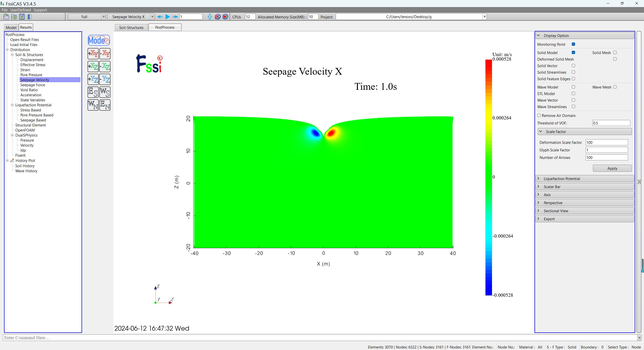644x350 pixels.
Task: Expand the Sectional View section
Action: click(x=585, y=211)
